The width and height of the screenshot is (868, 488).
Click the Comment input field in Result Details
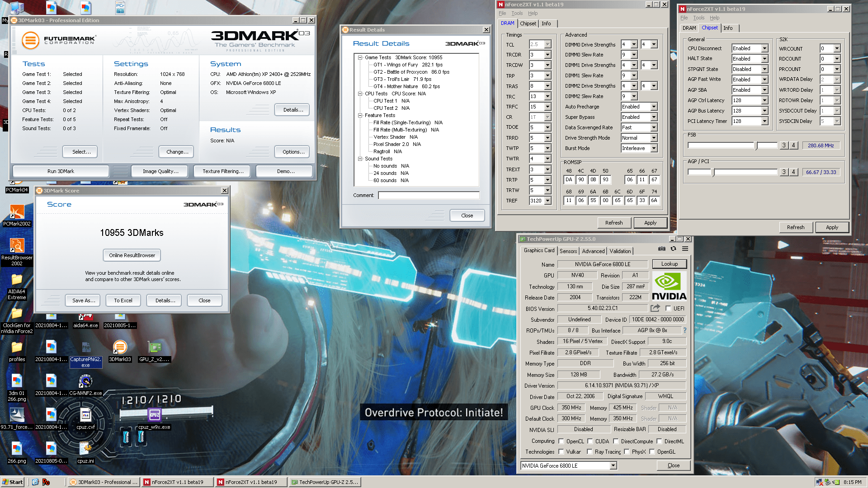click(x=429, y=195)
